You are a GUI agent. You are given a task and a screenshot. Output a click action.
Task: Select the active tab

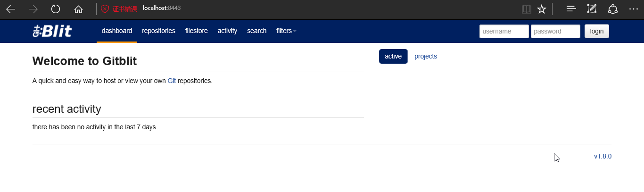[x=393, y=56]
